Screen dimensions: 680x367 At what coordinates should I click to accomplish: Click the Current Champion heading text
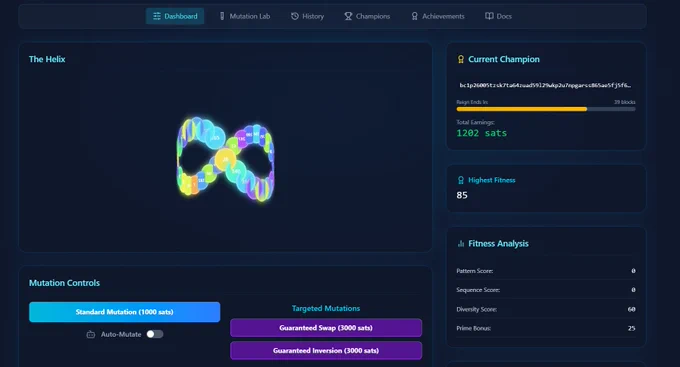coord(504,59)
